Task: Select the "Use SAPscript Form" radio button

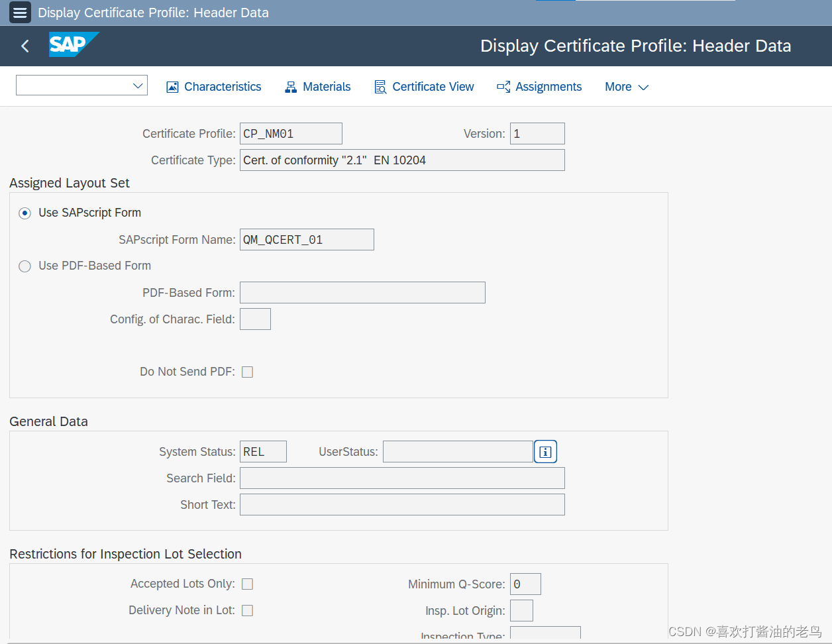Action: click(25, 213)
